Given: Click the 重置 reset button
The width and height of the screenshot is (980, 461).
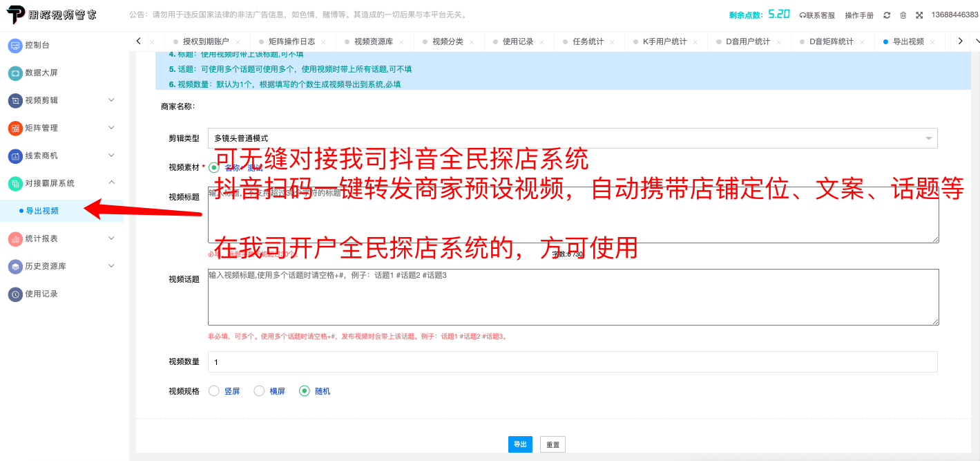Looking at the screenshot, I should click(x=553, y=444).
